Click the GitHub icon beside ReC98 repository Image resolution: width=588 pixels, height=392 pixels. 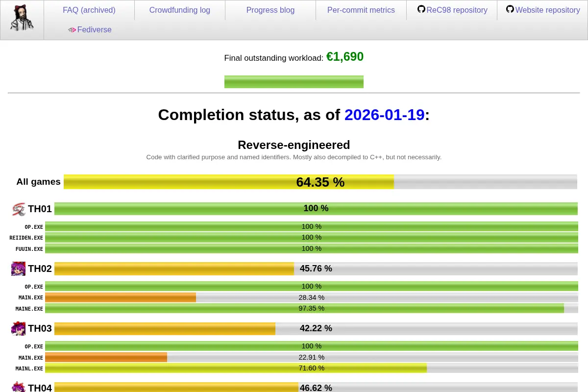(x=421, y=9)
